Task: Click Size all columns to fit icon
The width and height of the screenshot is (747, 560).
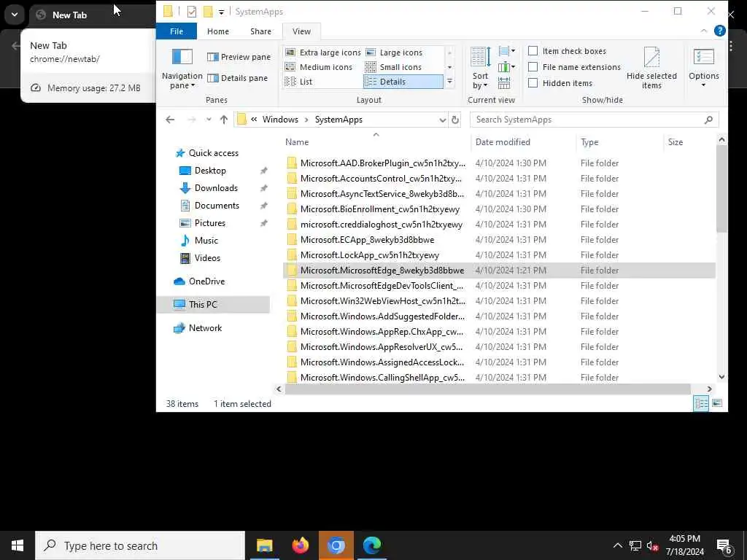Action: [504, 83]
